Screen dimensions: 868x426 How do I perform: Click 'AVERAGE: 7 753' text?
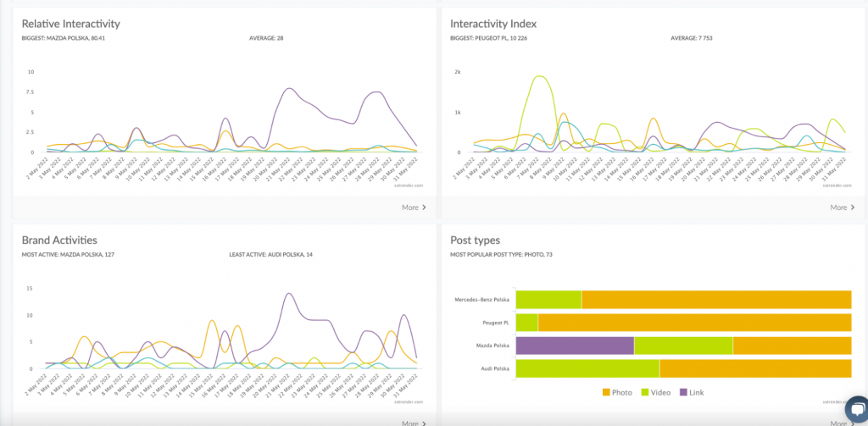coord(693,38)
